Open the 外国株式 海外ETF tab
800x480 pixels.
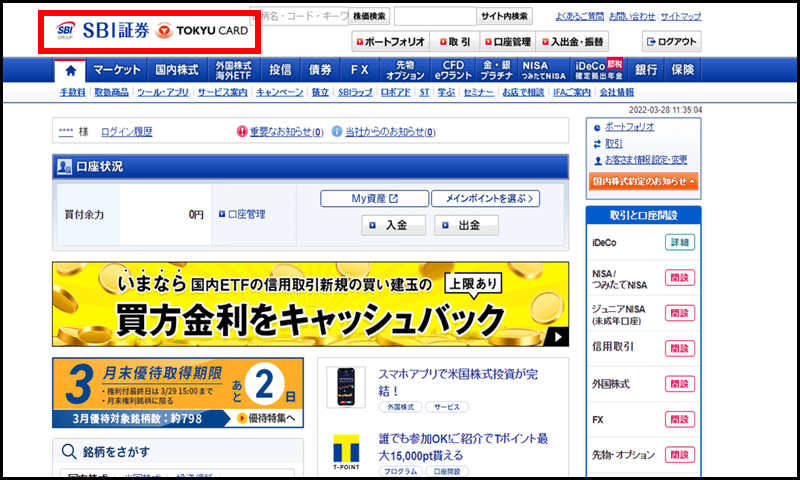point(234,70)
